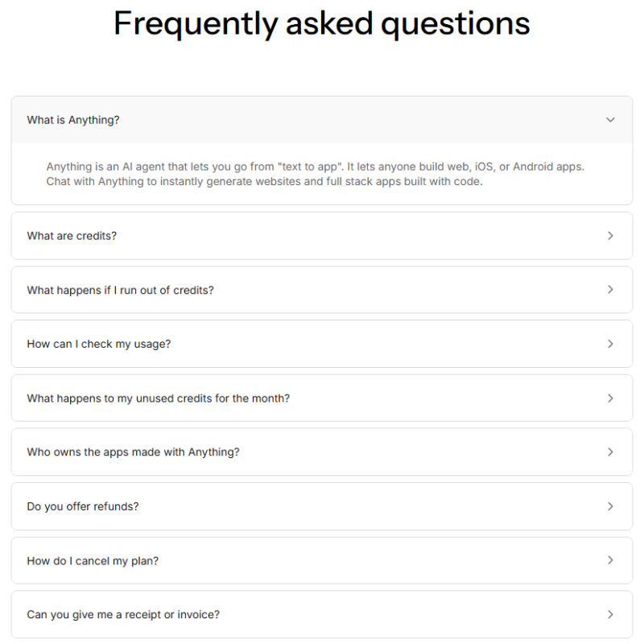Click the answer text describing Anything AI agent
The width and height of the screenshot is (644, 644).
(315, 174)
